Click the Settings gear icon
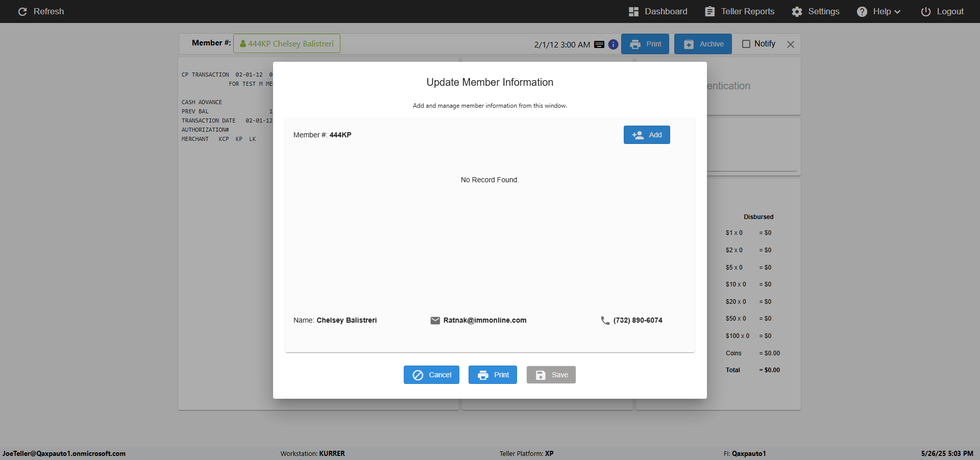Image resolution: width=980 pixels, height=460 pixels. coord(797,12)
